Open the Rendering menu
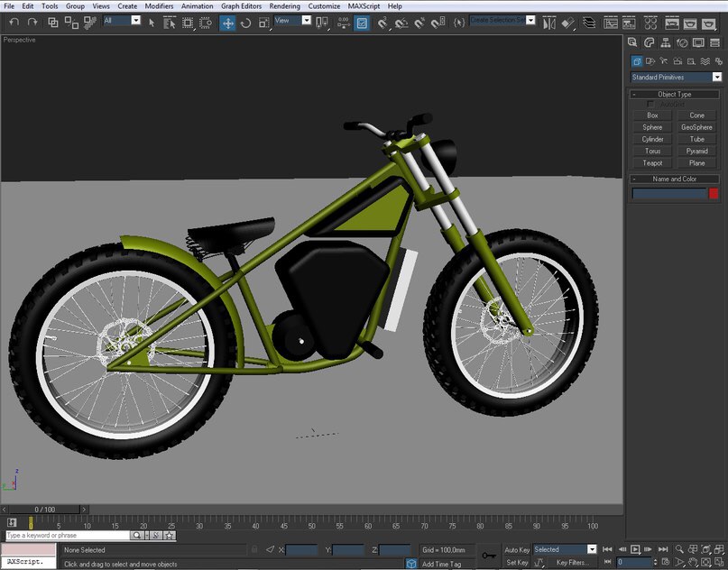The image size is (728, 570). tap(284, 6)
